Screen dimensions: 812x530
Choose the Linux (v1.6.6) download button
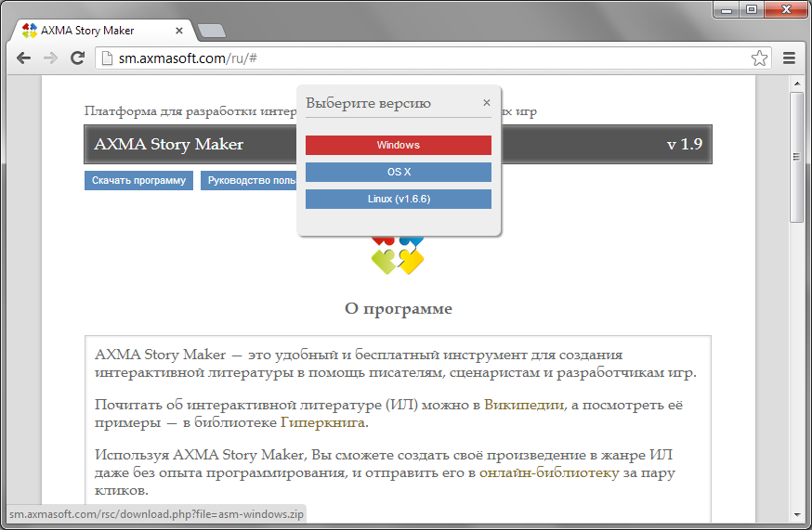399,199
